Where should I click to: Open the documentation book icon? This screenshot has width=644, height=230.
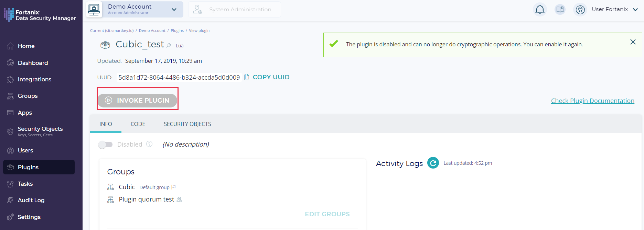click(x=560, y=9)
